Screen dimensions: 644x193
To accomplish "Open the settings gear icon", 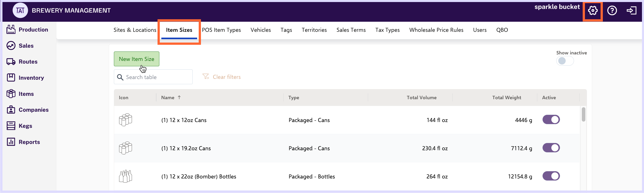I will click(x=593, y=11).
